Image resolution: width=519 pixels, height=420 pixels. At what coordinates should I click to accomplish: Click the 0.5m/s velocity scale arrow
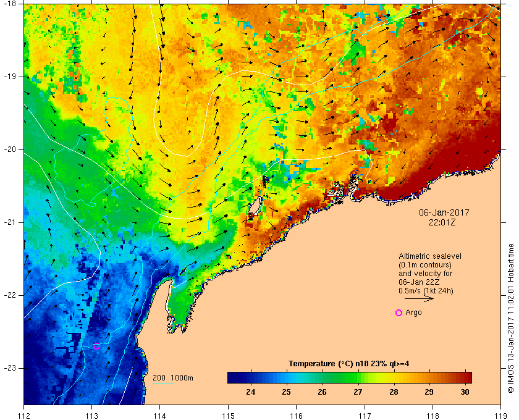tap(419, 298)
